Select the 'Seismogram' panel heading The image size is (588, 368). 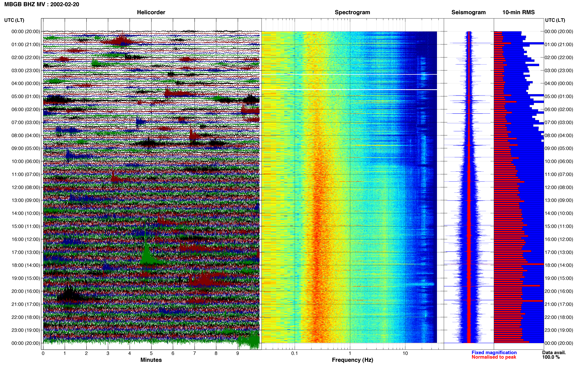(x=468, y=12)
